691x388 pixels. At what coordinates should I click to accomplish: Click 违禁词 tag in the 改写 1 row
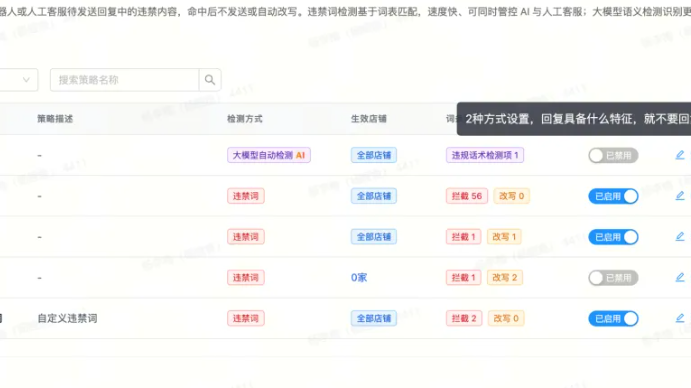click(245, 237)
